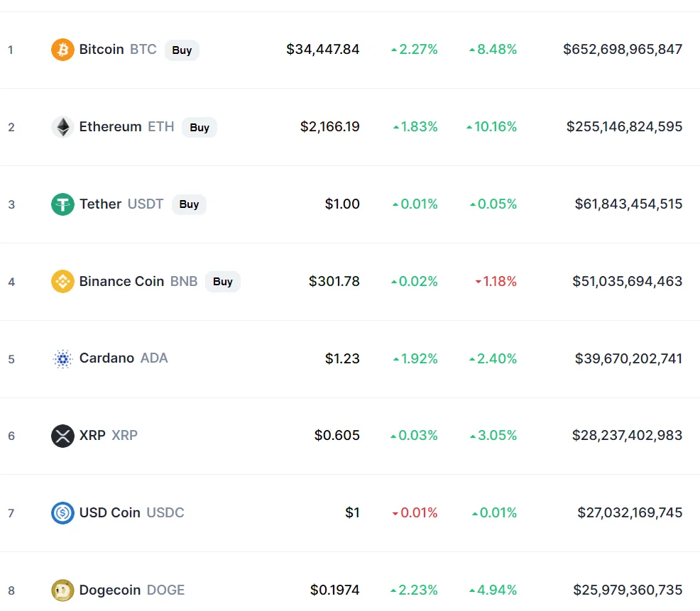
Task: Click the Dogecoin shiba logo icon
Action: [x=62, y=590]
